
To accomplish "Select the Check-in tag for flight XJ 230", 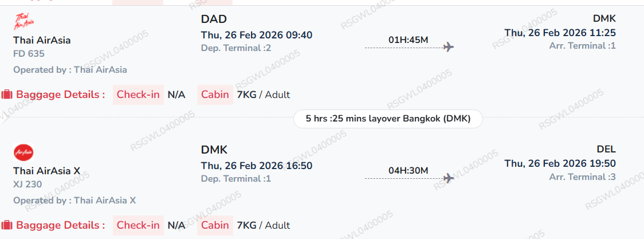I will coord(138,225).
